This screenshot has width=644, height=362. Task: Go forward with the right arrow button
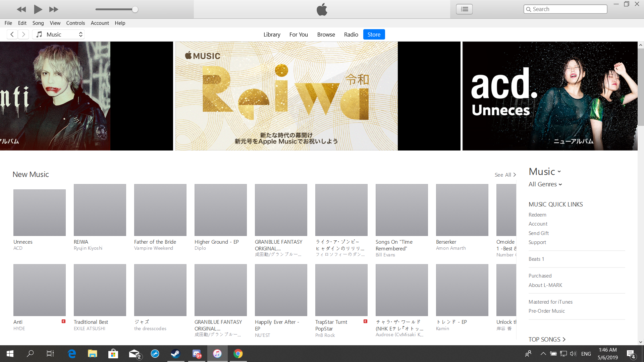pos(23,35)
